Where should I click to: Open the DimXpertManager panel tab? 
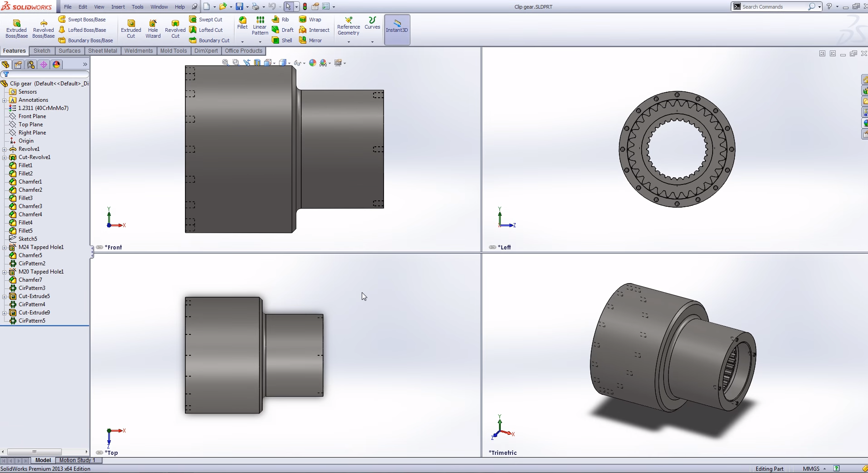click(x=44, y=65)
